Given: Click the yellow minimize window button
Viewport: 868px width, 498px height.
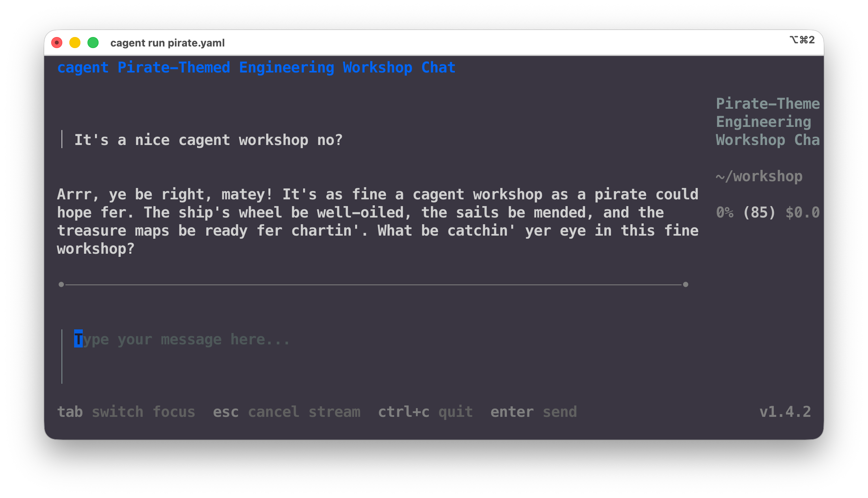Looking at the screenshot, I should (75, 43).
